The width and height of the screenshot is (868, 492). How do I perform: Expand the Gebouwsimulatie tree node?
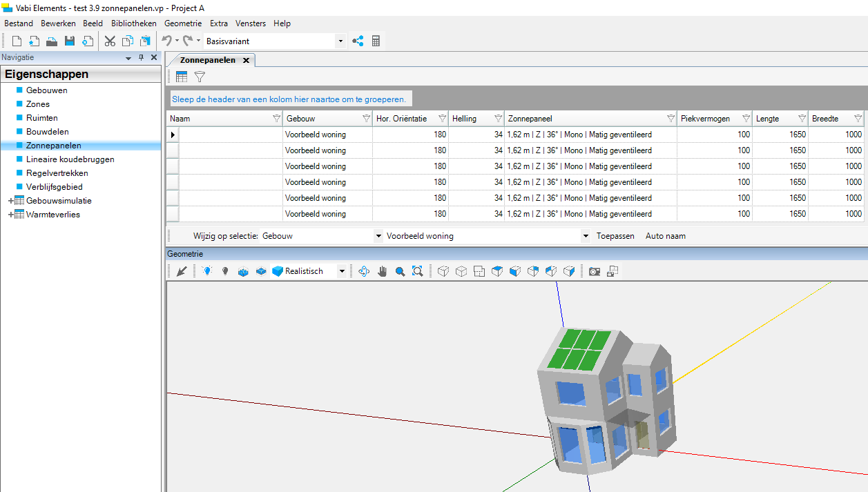click(10, 201)
